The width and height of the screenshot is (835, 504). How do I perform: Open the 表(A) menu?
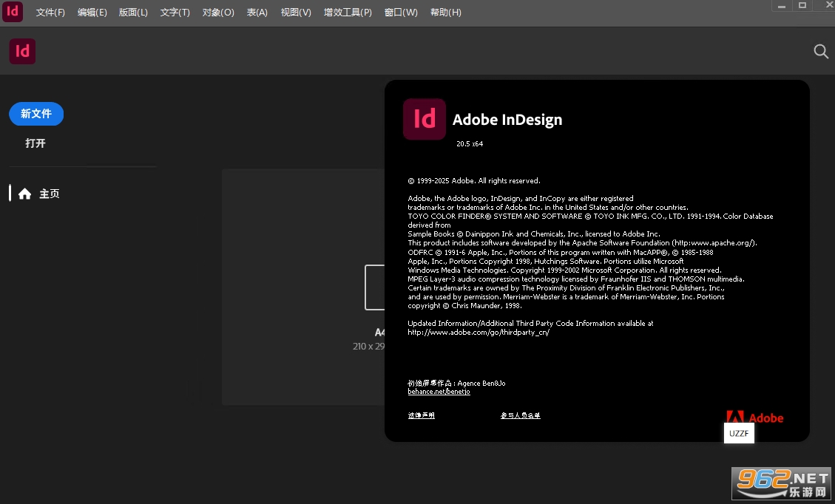[x=257, y=13]
